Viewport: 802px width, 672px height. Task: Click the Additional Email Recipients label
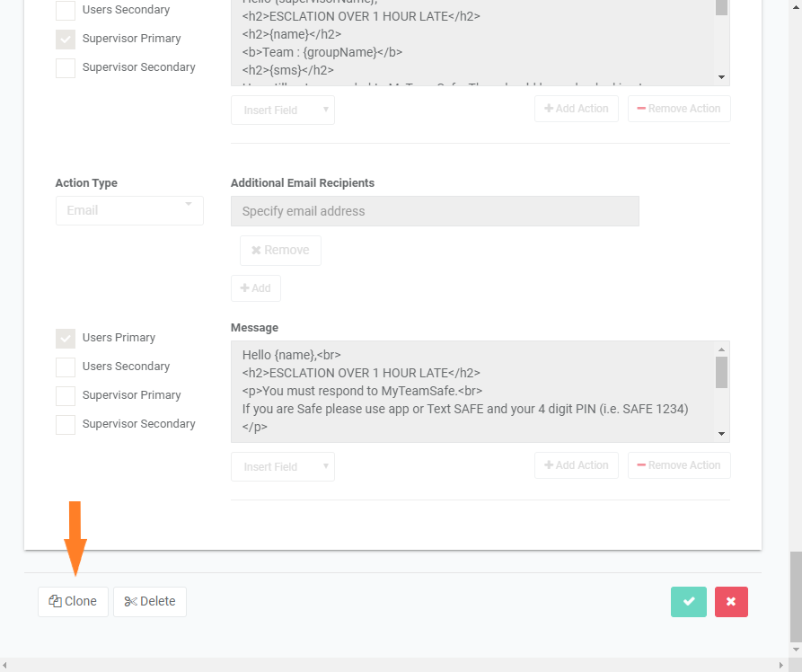click(x=303, y=183)
